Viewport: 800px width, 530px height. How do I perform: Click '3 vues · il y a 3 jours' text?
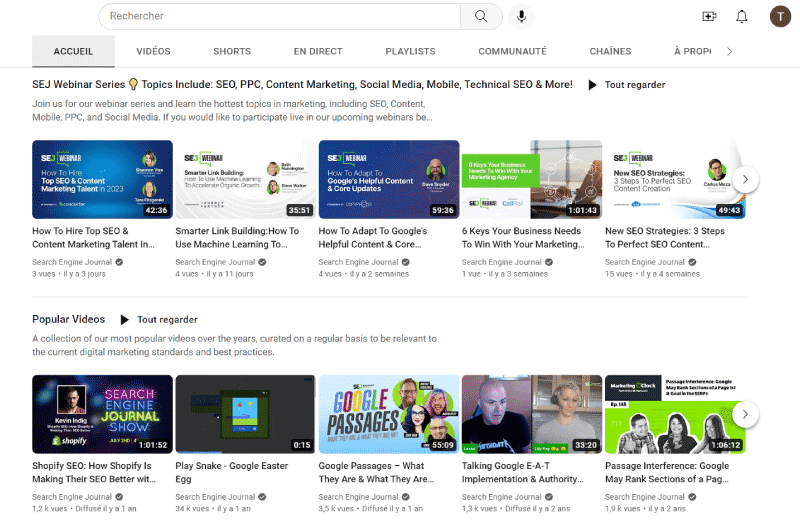tap(69, 274)
